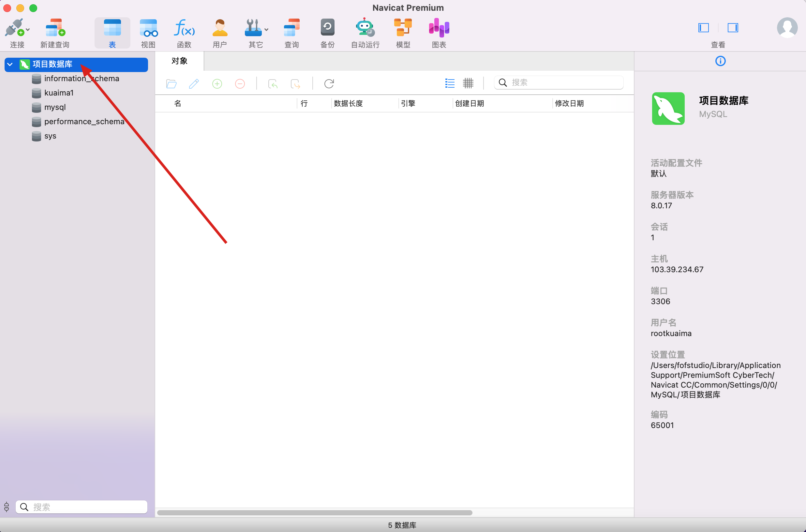
Task: Collapse the 项目数据库 connection tree
Action: pos(10,64)
